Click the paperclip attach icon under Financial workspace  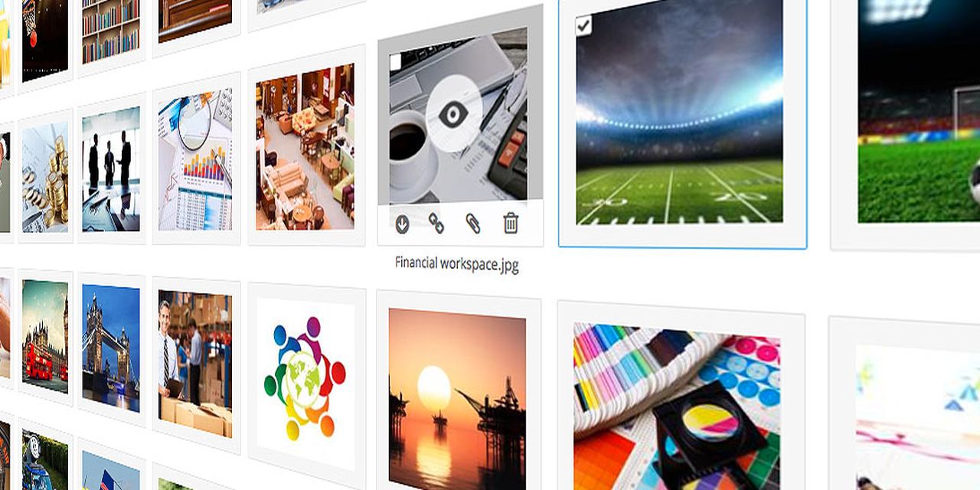pyautogui.click(x=473, y=224)
